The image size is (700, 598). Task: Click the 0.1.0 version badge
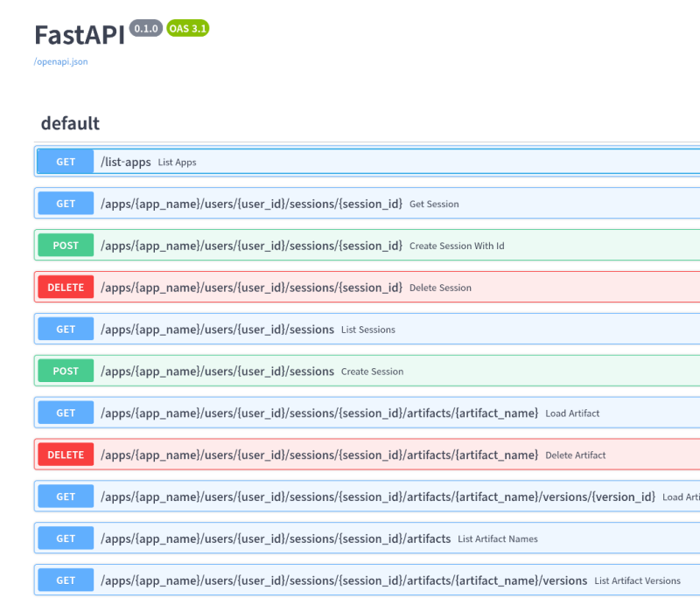[146, 28]
